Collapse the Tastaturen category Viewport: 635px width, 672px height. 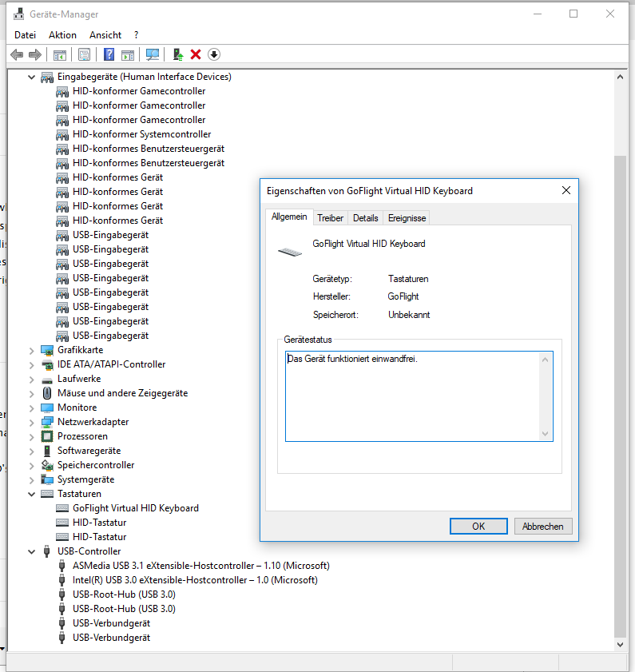click(x=32, y=494)
